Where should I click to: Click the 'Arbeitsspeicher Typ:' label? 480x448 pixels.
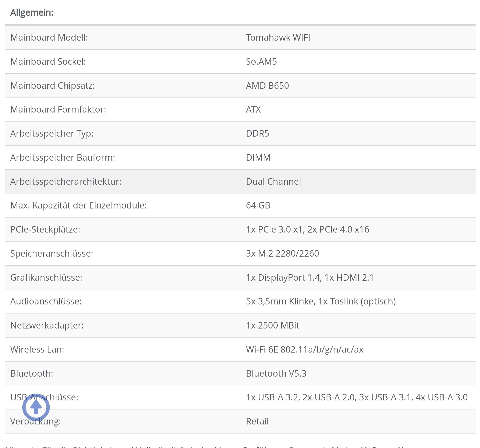tap(52, 133)
